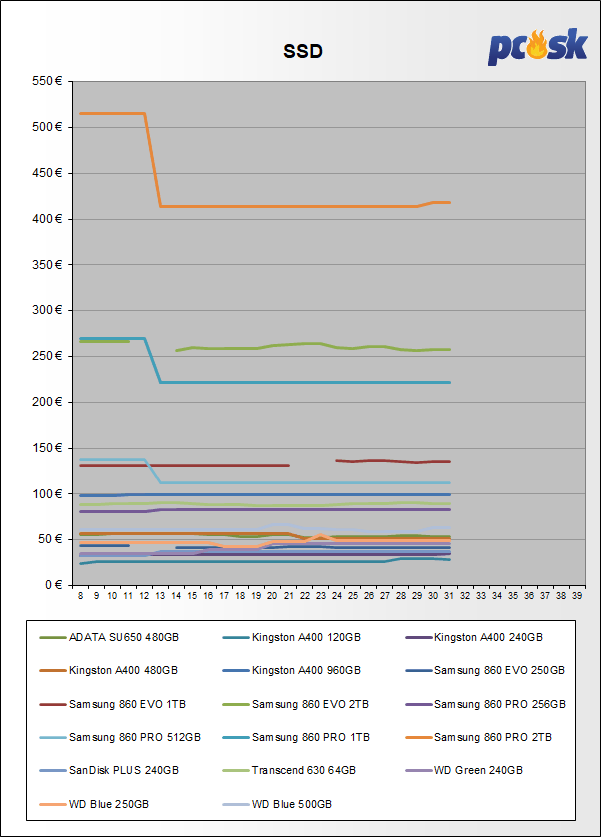This screenshot has width=601, height=837.
Task: Select Samsung 860 PRO 256GB legend entry
Action: pyautogui.click(x=499, y=704)
